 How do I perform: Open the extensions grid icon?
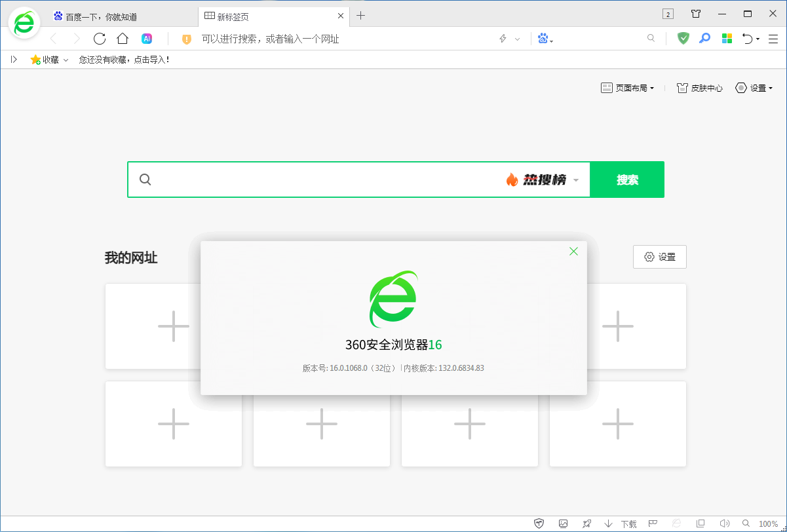coord(727,38)
